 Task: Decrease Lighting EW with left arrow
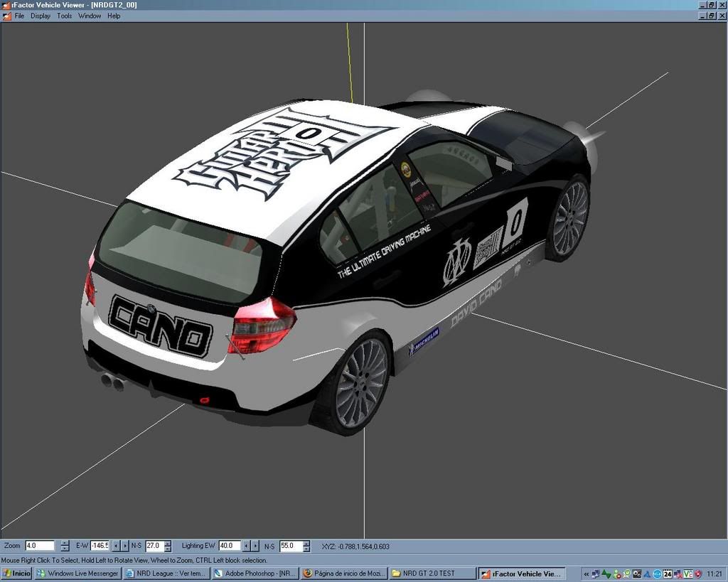pyautogui.click(x=247, y=546)
